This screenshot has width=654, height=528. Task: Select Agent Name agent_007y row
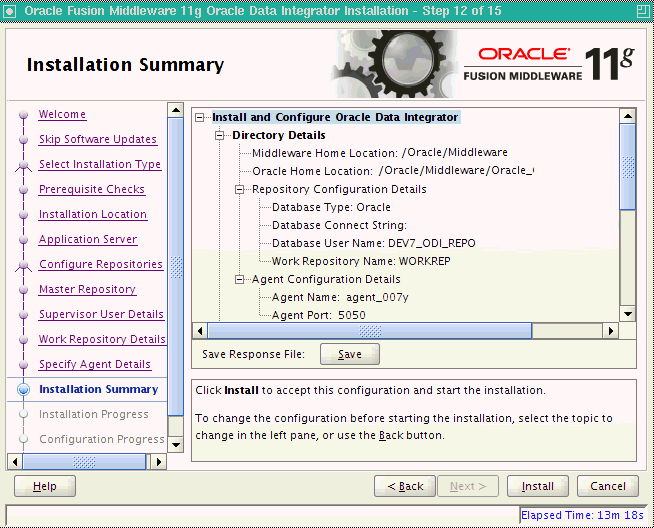click(x=340, y=297)
